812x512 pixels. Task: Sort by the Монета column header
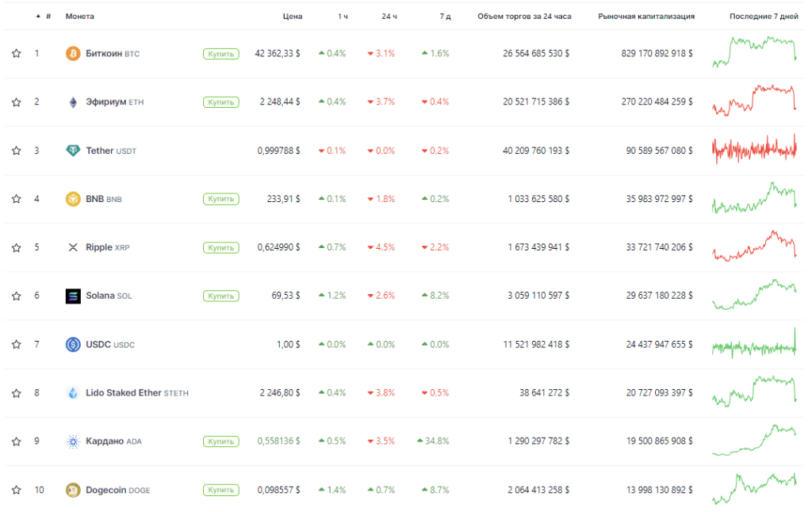pyautogui.click(x=80, y=16)
